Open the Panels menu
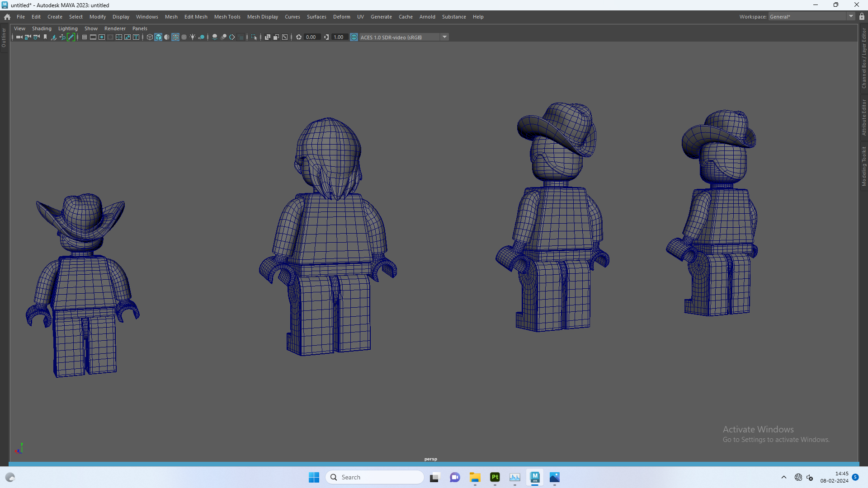 pos(140,28)
